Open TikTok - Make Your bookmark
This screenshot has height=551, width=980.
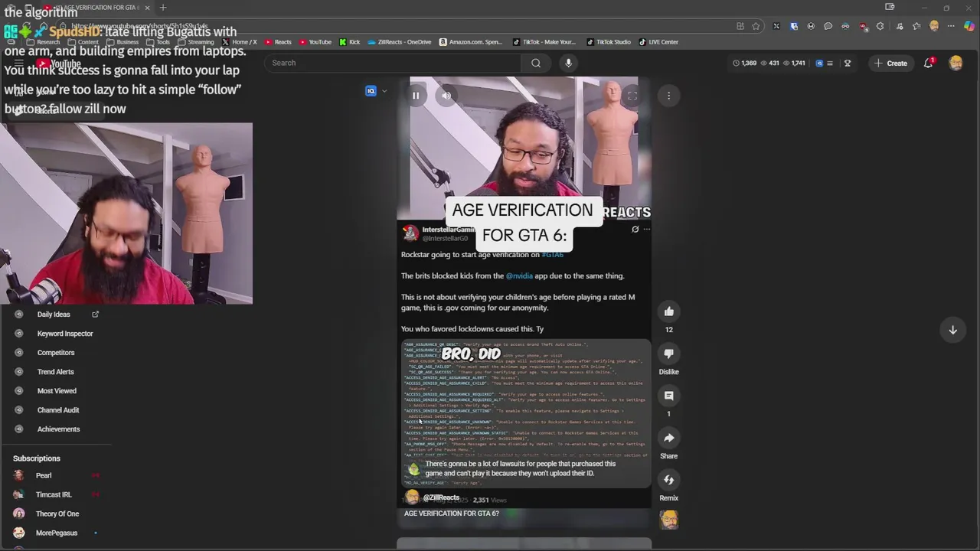[544, 42]
